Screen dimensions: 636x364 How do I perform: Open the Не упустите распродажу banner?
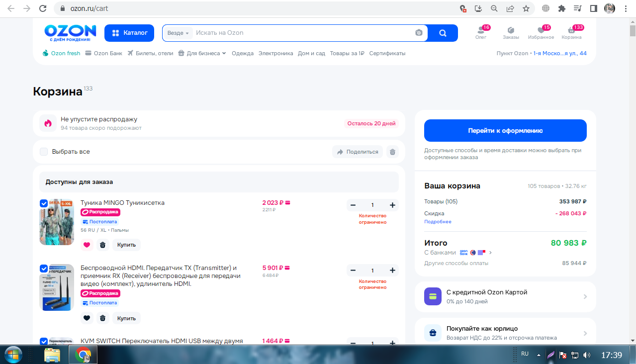click(219, 123)
